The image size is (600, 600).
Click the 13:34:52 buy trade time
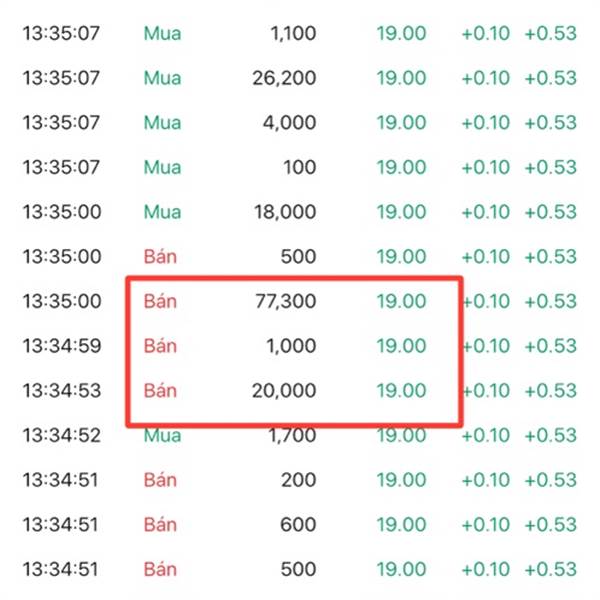[62, 435]
